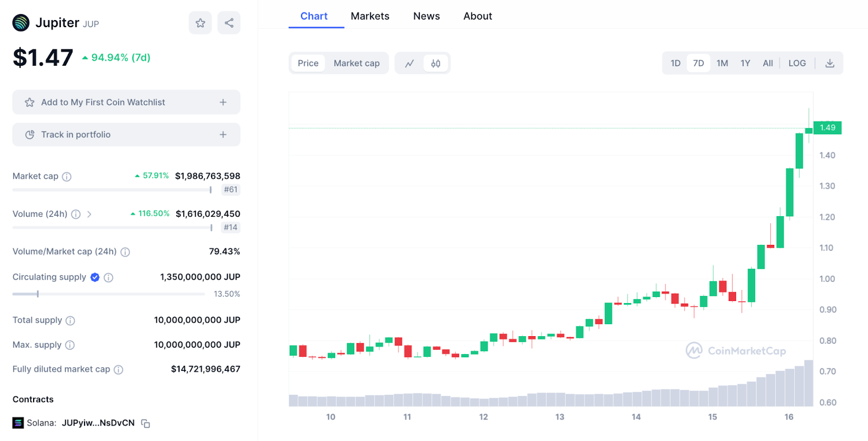Switch to line chart view icon
The width and height of the screenshot is (868, 441).
pos(410,64)
